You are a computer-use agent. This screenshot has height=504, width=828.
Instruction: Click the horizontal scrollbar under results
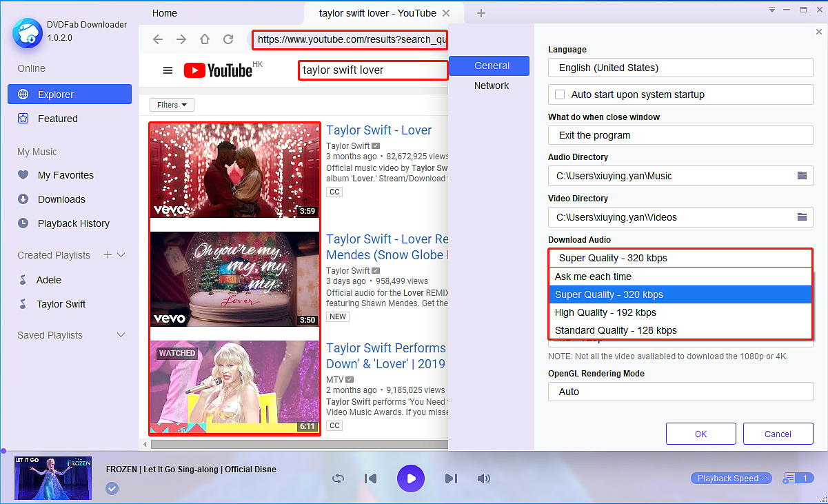click(299, 444)
